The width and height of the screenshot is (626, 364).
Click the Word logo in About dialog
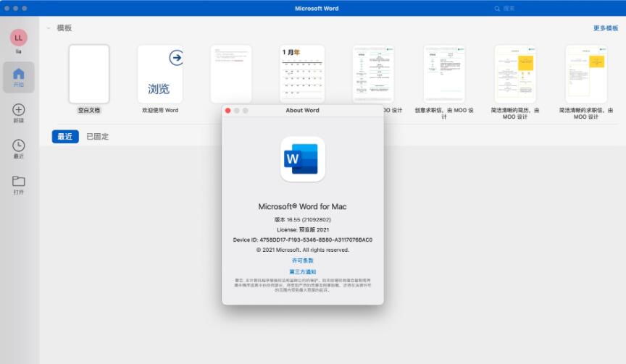click(x=303, y=159)
